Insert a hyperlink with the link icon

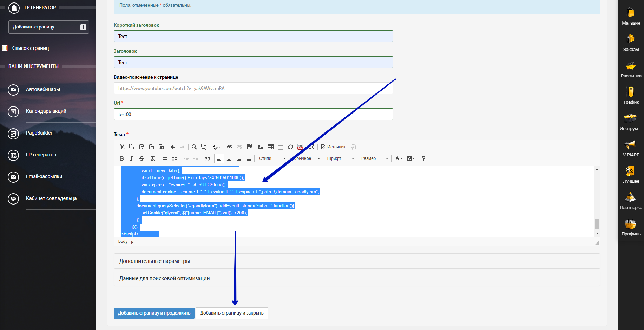(x=230, y=147)
